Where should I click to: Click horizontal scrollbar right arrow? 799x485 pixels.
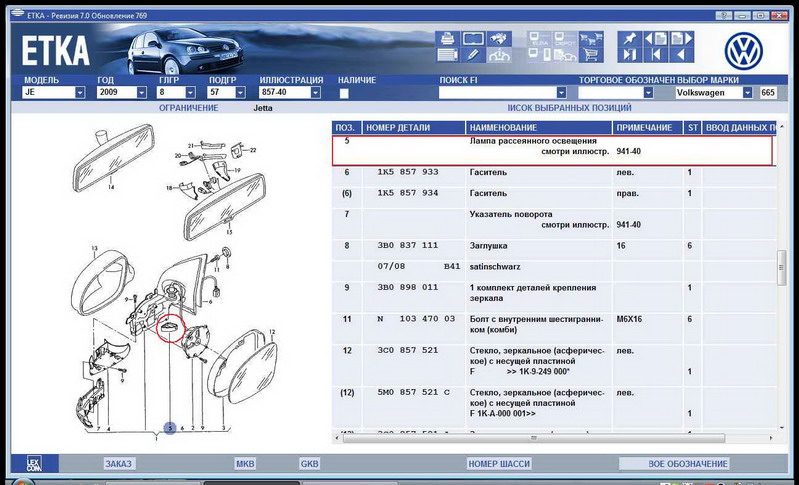(771, 438)
